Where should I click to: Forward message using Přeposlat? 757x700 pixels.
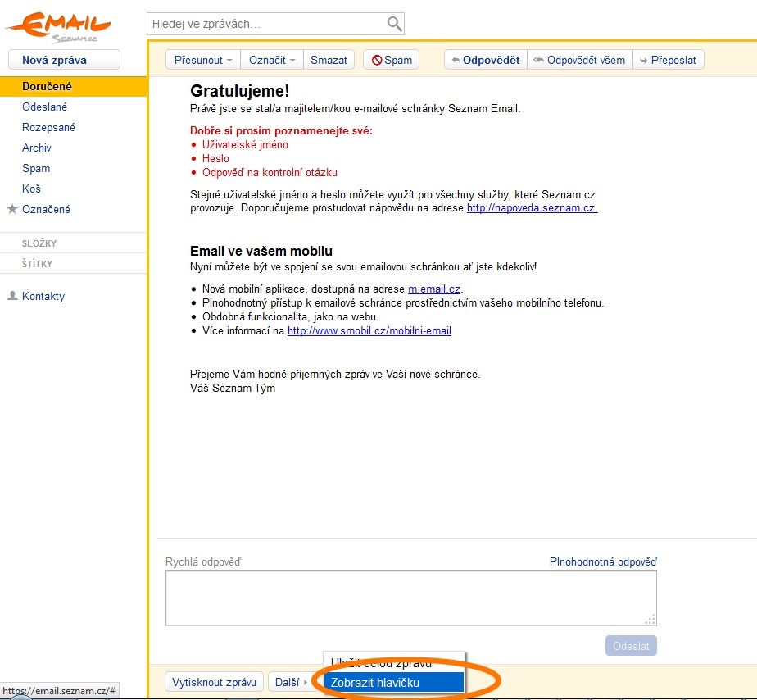click(x=668, y=60)
